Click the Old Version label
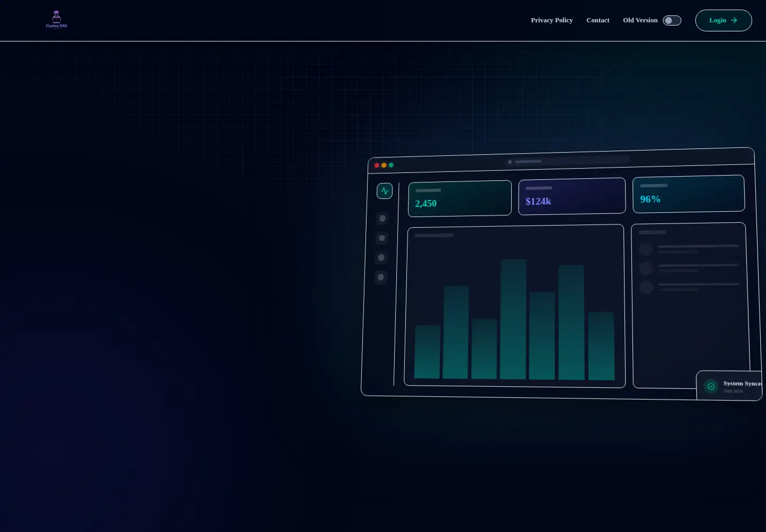Image resolution: width=766 pixels, height=532 pixels. click(640, 20)
